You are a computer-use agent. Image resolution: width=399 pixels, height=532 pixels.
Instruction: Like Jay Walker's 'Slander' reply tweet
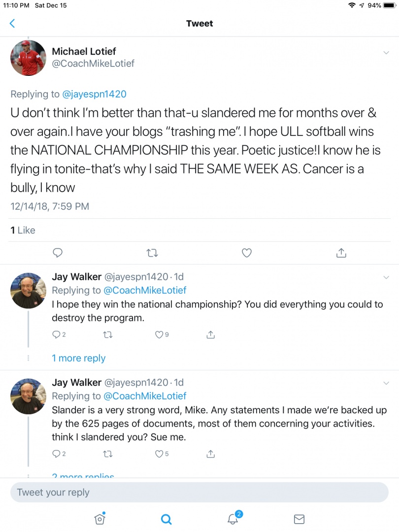pyautogui.click(x=159, y=454)
